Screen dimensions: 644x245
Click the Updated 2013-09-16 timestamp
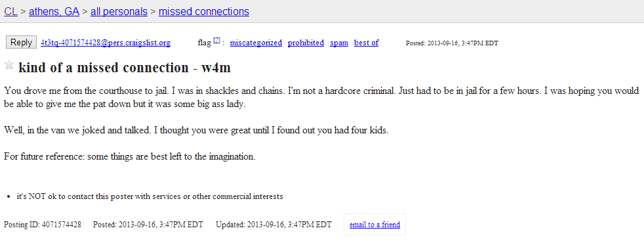[273, 225]
